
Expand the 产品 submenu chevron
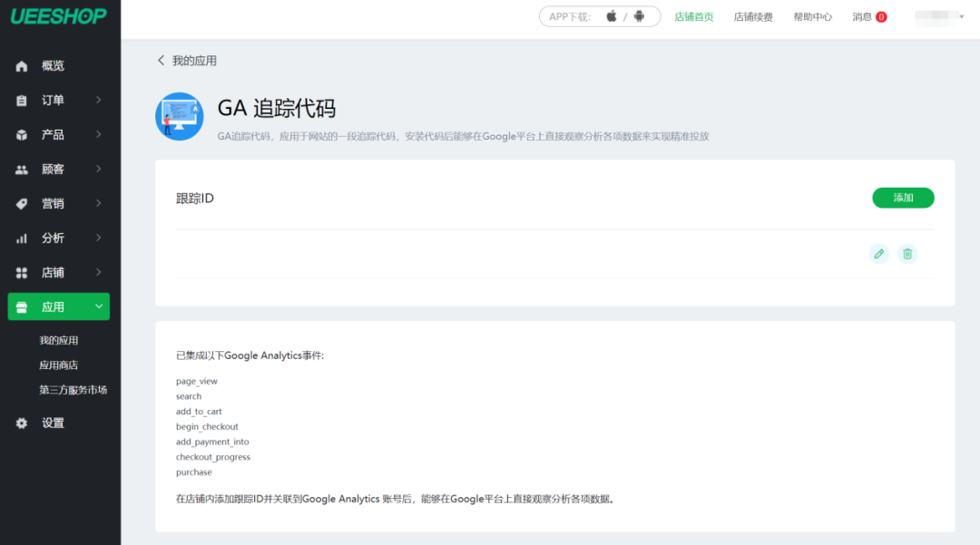click(x=99, y=134)
